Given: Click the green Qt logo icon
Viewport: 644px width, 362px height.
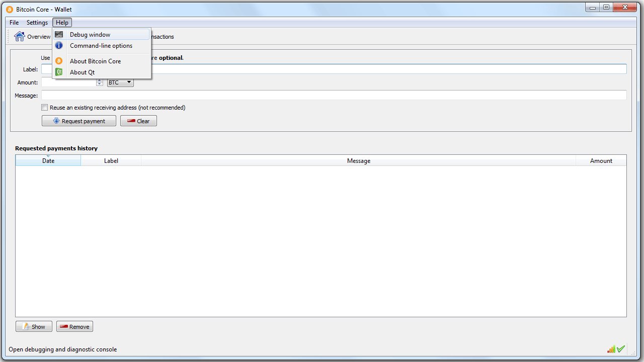Looking at the screenshot, I should click(x=59, y=72).
